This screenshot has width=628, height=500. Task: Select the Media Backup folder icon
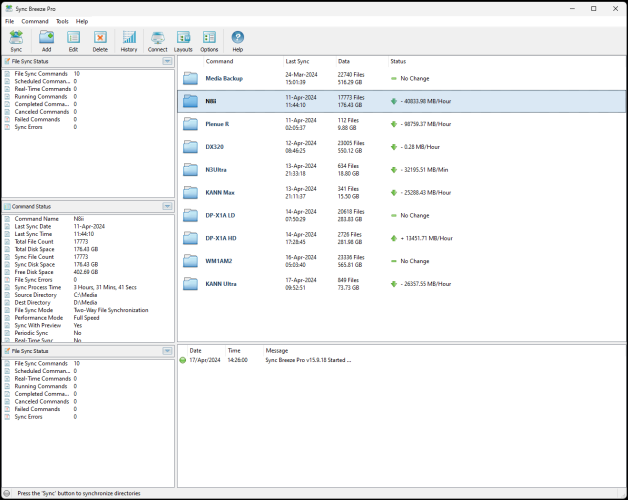(190, 78)
